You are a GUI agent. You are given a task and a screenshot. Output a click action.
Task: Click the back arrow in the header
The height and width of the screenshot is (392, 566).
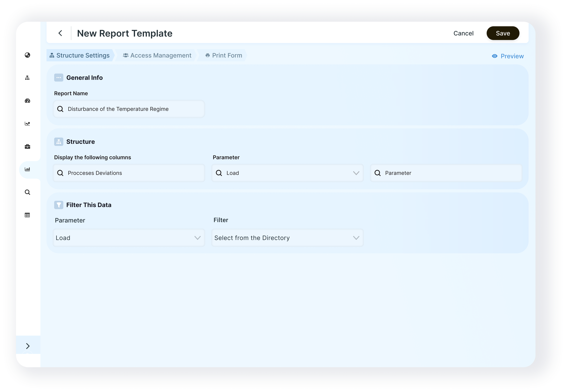(x=60, y=33)
